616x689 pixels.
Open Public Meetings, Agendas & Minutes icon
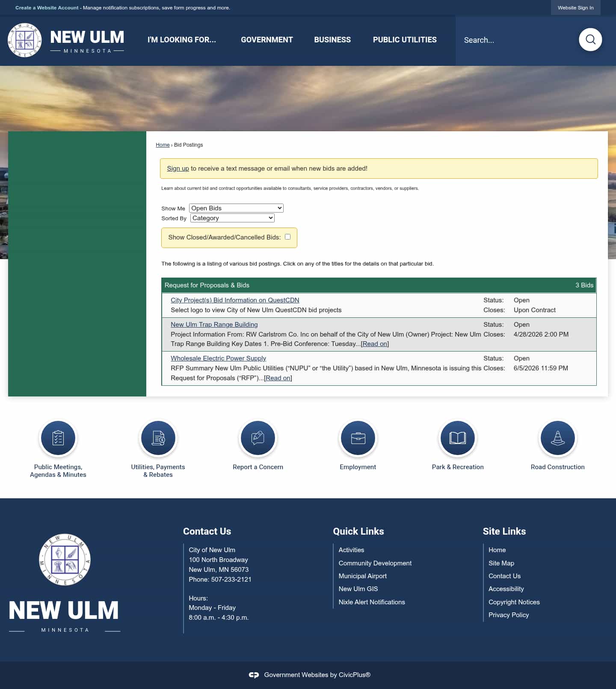tap(58, 438)
